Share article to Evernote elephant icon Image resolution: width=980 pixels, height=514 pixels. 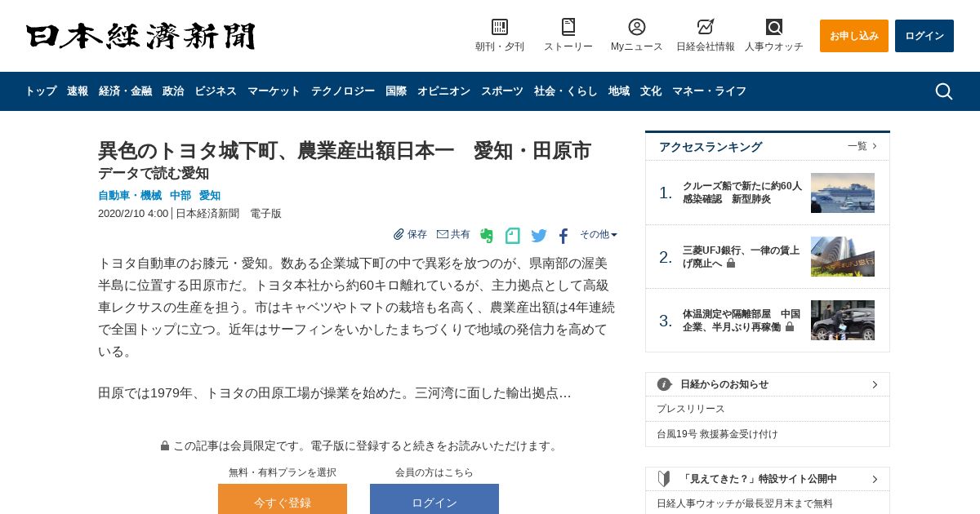pos(487,236)
